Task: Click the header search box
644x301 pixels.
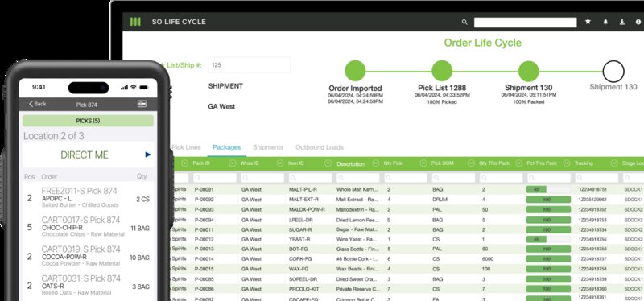Action: [x=525, y=23]
